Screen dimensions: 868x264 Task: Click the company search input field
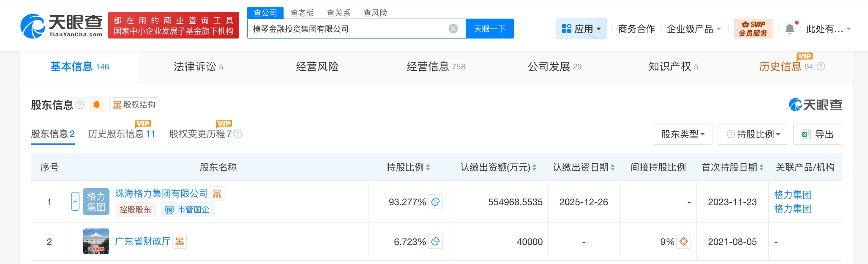pyautogui.click(x=347, y=29)
